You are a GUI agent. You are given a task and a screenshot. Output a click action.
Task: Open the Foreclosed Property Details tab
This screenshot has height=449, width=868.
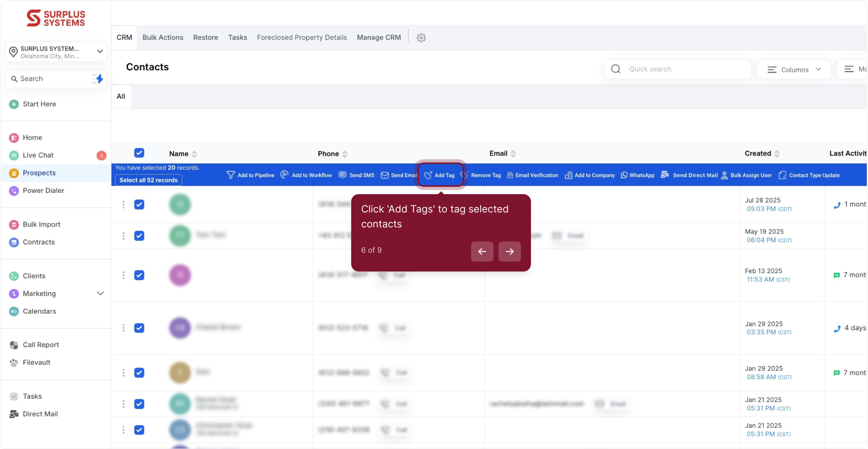point(302,37)
